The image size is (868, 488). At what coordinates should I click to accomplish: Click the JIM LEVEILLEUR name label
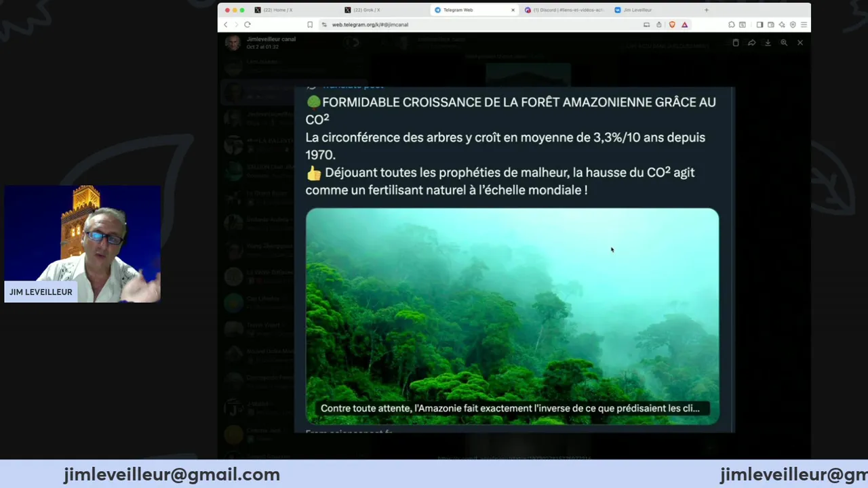coord(41,292)
